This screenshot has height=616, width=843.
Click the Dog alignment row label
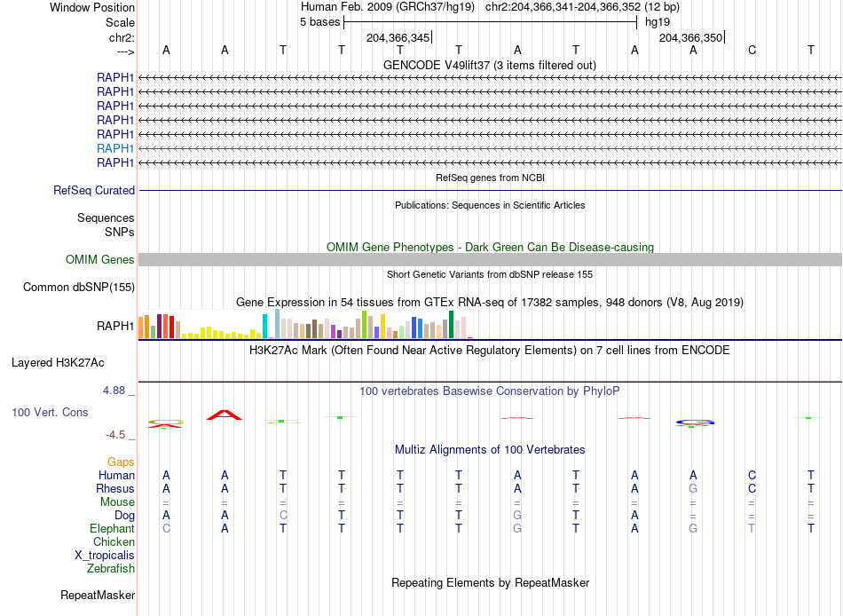[124, 516]
